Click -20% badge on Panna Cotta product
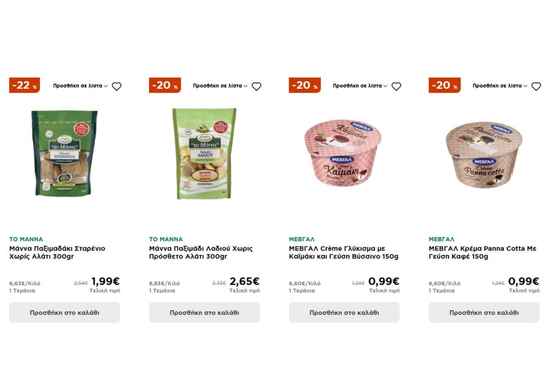This screenshot has width=555, height=392. click(x=445, y=85)
